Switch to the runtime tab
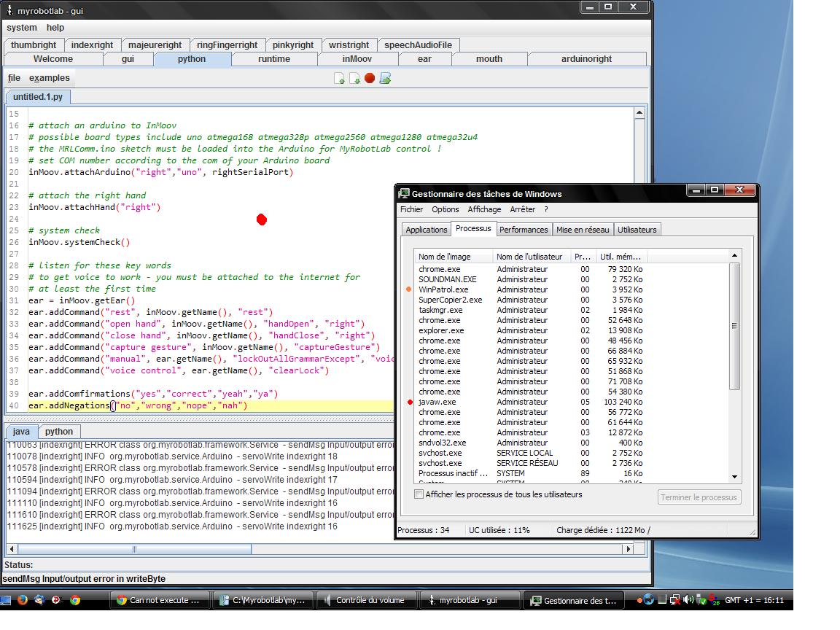This screenshot has width=840, height=630. (273, 59)
